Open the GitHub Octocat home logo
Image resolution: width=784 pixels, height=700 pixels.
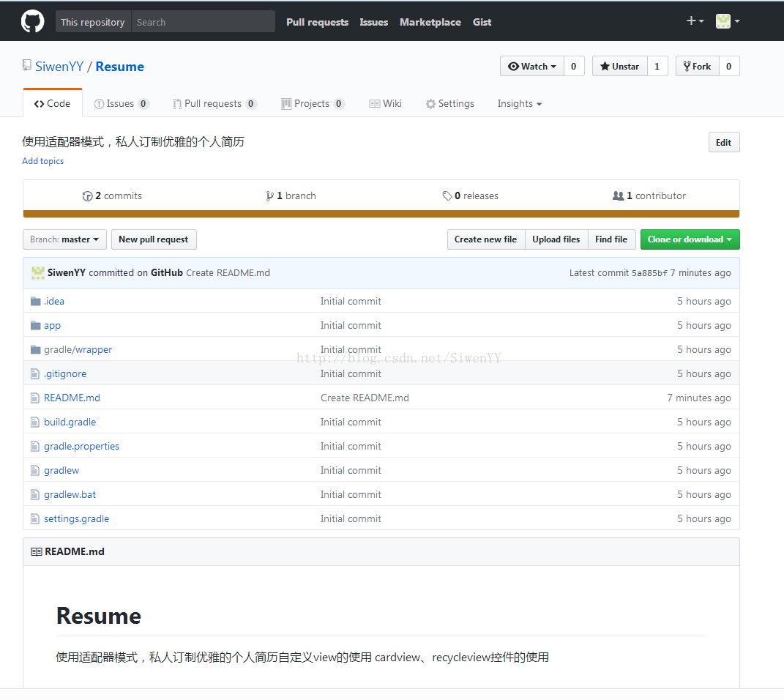[32, 21]
